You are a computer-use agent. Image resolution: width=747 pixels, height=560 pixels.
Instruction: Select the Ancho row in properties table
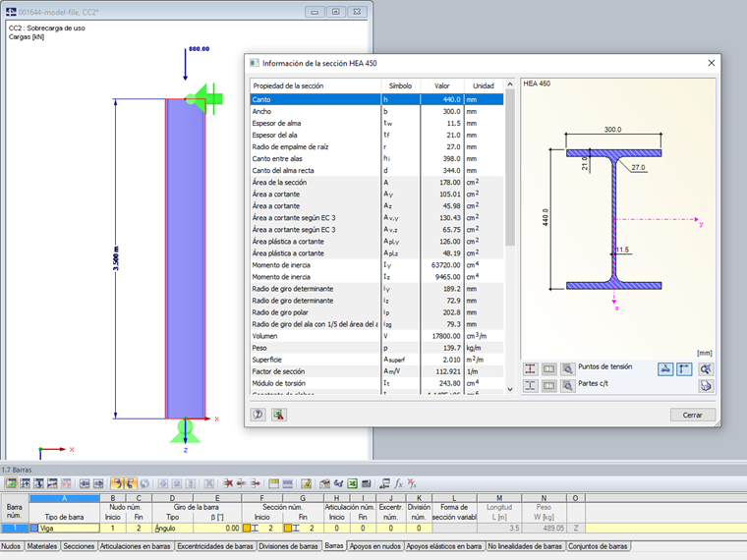click(376, 111)
